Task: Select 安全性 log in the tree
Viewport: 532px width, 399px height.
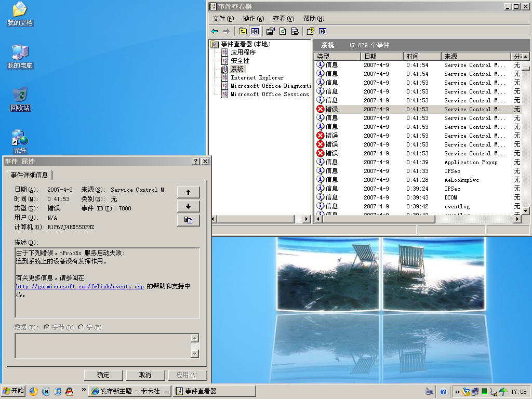Action: pyautogui.click(x=240, y=61)
